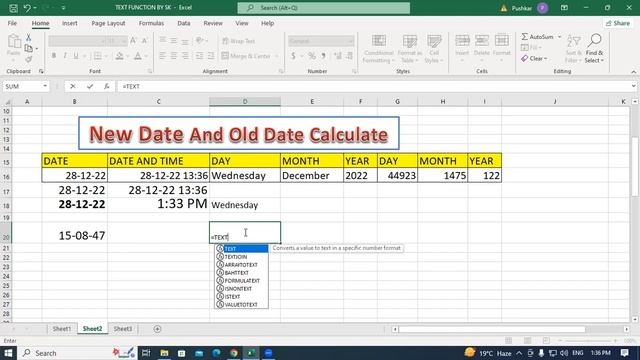The height and width of the screenshot is (360, 640).
Task: Click the Copy icon in Clipboard
Action: 29,49
